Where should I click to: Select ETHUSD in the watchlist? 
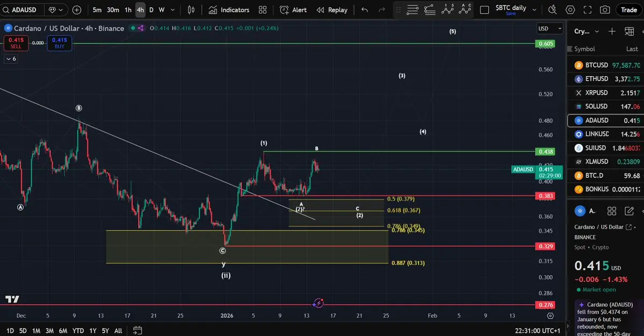(x=606, y=78)
